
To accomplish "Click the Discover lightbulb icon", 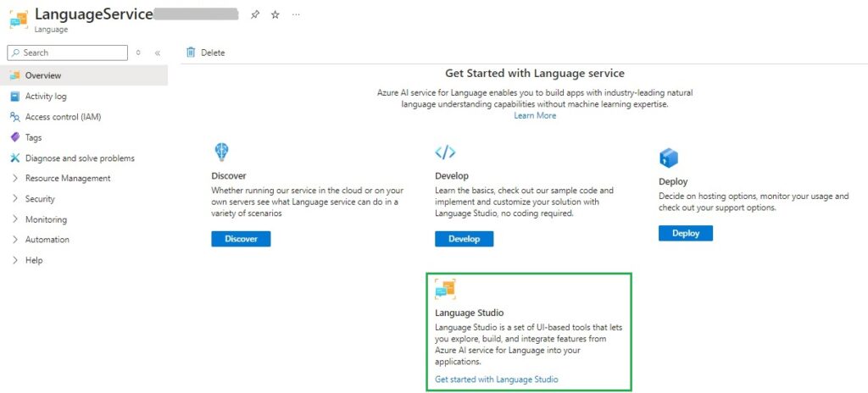I will point(221,152).
